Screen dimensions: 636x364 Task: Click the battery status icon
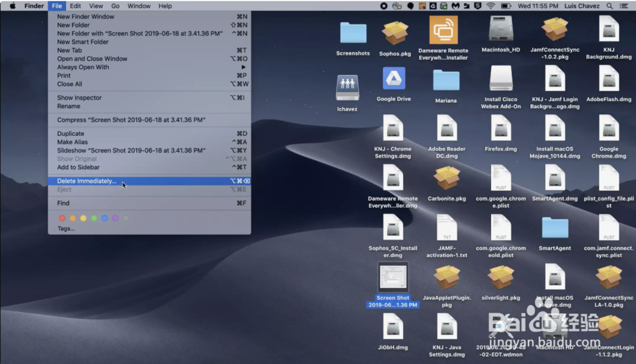click(x=506, y=6)
